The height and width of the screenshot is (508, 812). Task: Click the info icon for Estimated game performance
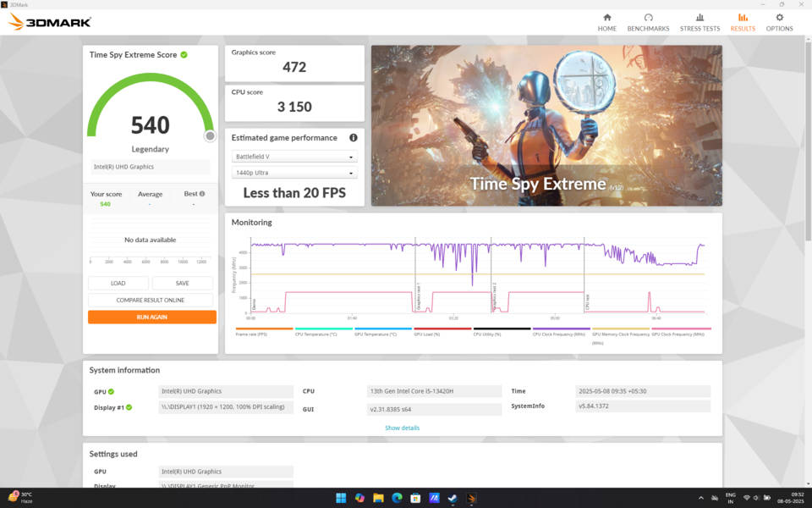click(354, 137)
